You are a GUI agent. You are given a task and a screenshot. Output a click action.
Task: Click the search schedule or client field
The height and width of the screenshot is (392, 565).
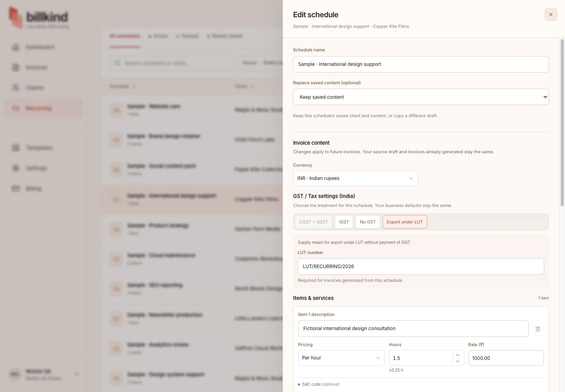[x=171, y=63]
